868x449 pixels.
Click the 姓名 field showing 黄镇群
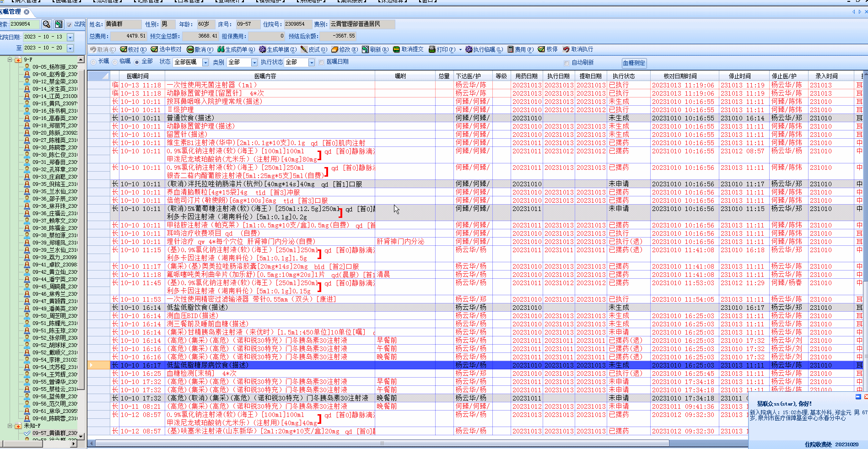point(123,24)
